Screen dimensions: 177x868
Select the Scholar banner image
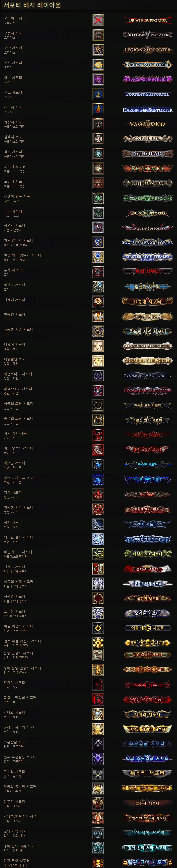pos(148,154)
